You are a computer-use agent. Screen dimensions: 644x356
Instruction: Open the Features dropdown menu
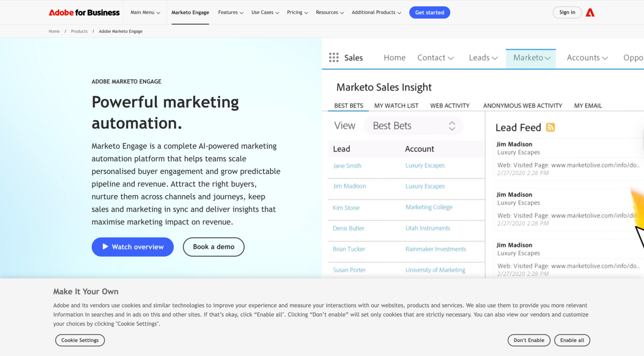click(230, 12)
